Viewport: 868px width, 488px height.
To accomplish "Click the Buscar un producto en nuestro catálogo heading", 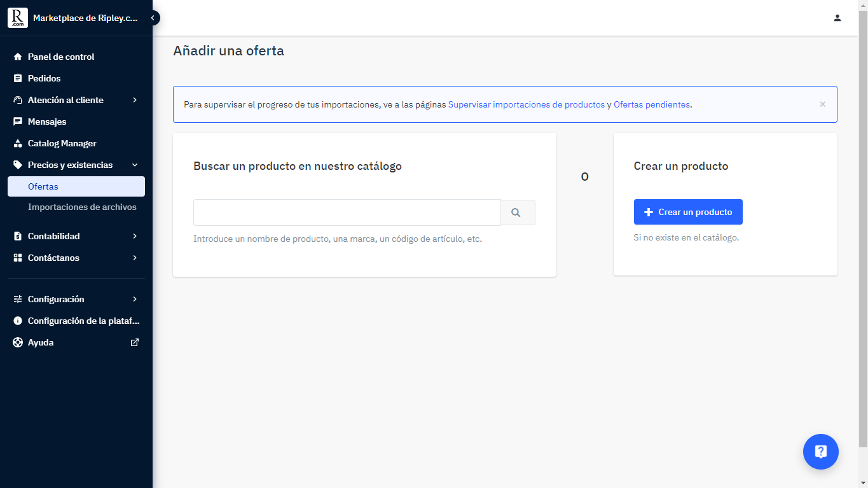I will pos(298,166).
